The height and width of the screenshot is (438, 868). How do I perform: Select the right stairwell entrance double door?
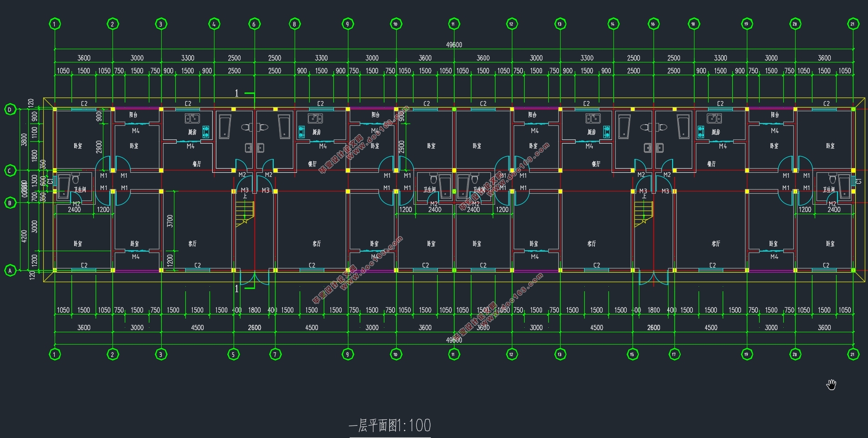(654, 278)
